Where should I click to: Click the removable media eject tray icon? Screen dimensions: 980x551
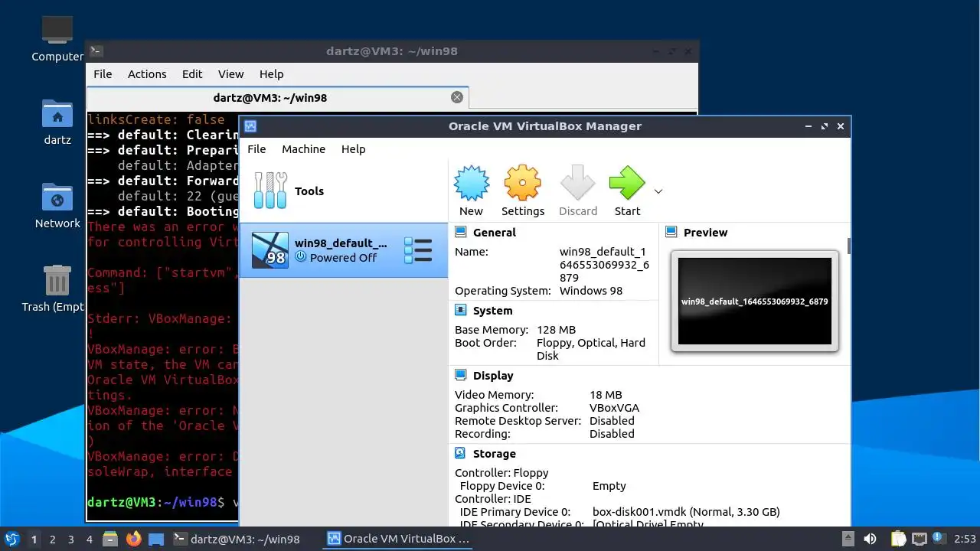(848, 539)
